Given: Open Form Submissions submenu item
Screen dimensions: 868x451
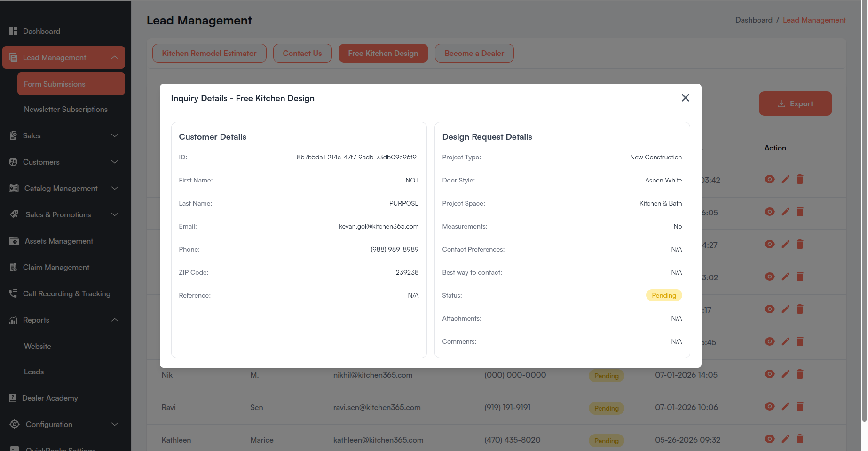Looking at the screenshot, I should [71, 84].
